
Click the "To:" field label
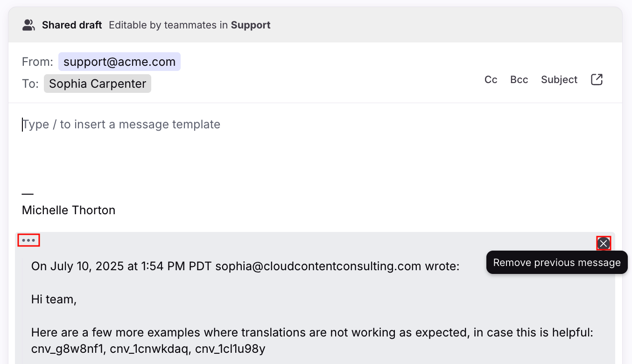pyautogui.click(x=30, y=84)
